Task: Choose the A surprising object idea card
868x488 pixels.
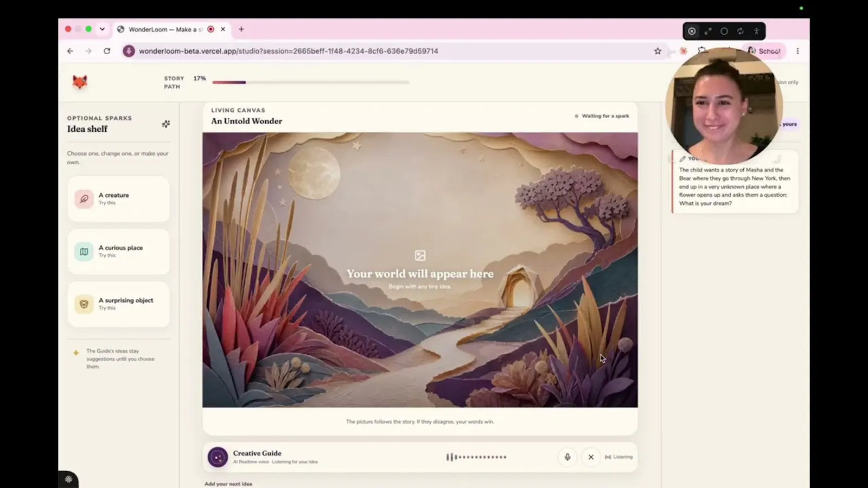Action: point(118,304)
